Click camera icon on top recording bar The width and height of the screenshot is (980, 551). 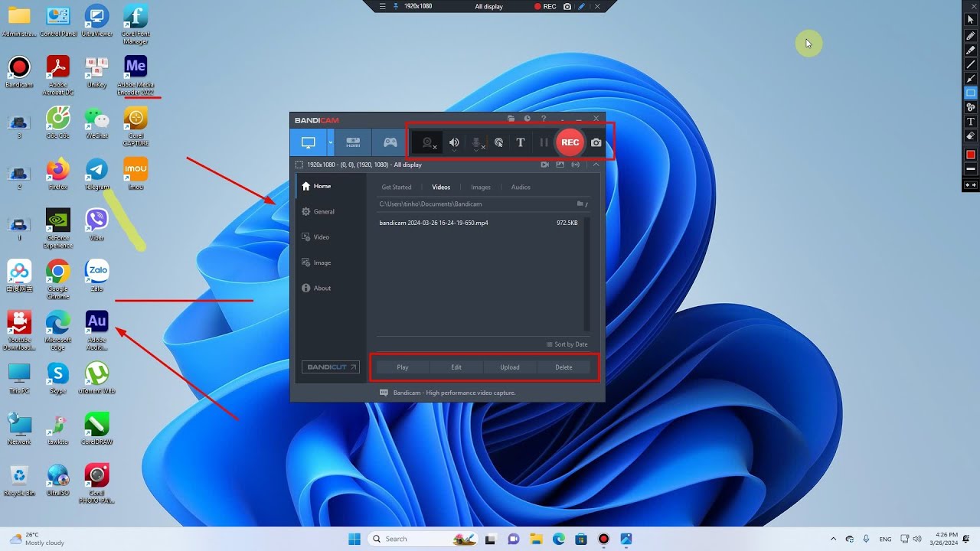567,6
